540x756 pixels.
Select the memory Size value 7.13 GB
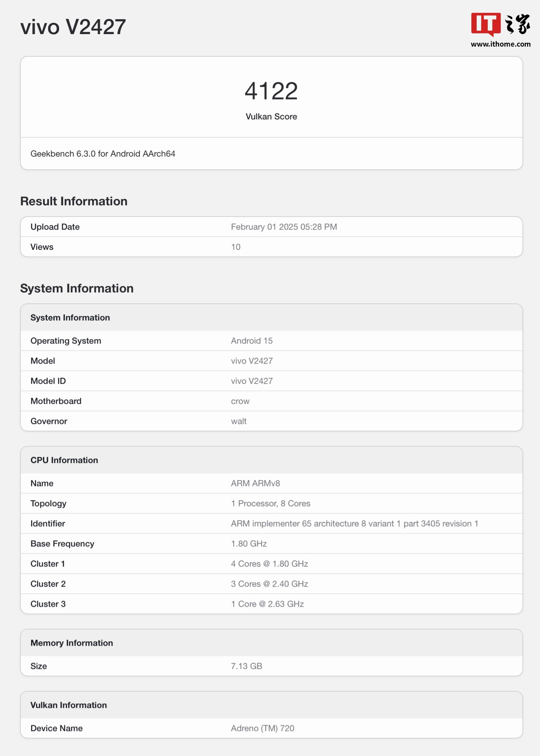[x=246, y=666]
